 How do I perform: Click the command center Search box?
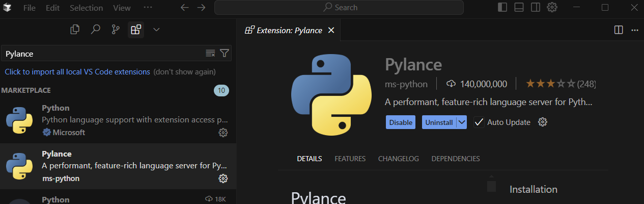click(x=339, y=8)
